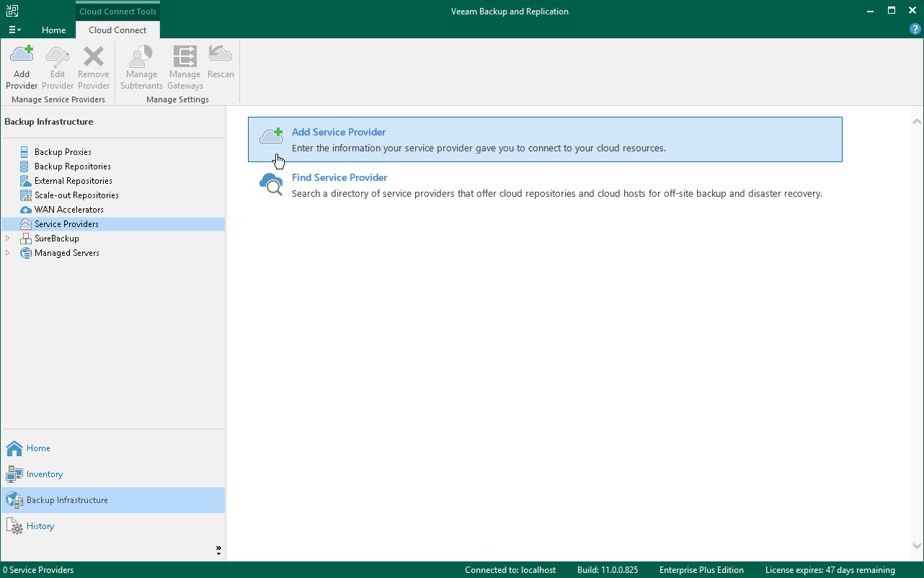Select Managed Servers in the tree
924x578 pixels.
pos(67,253)
